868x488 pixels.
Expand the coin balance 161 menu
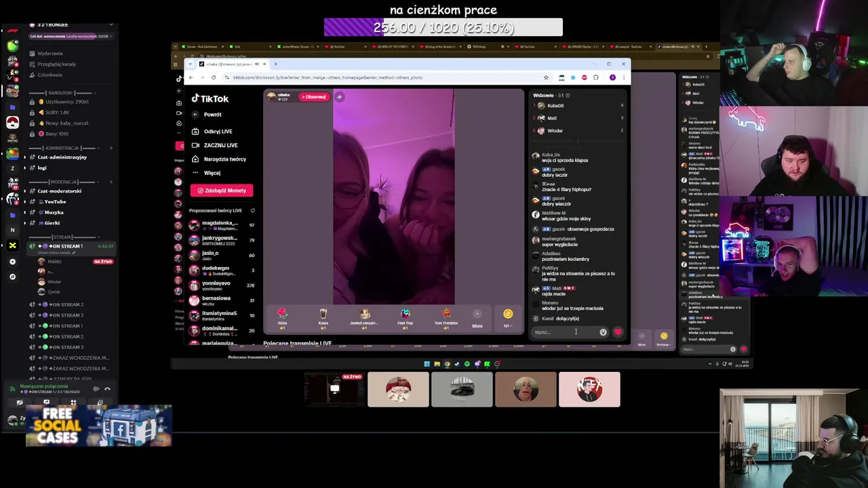coord(508,319)
